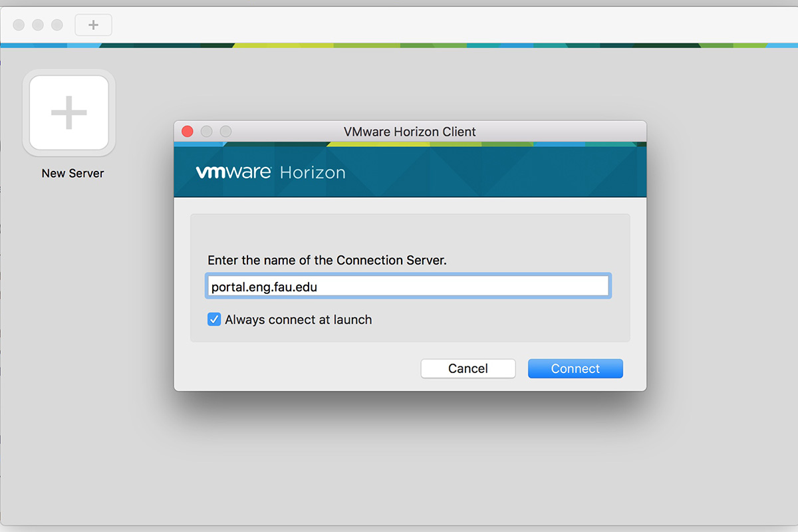Click the dialog's gray minimize button
Screen dimensions: 798x532
tap(207, 132)
